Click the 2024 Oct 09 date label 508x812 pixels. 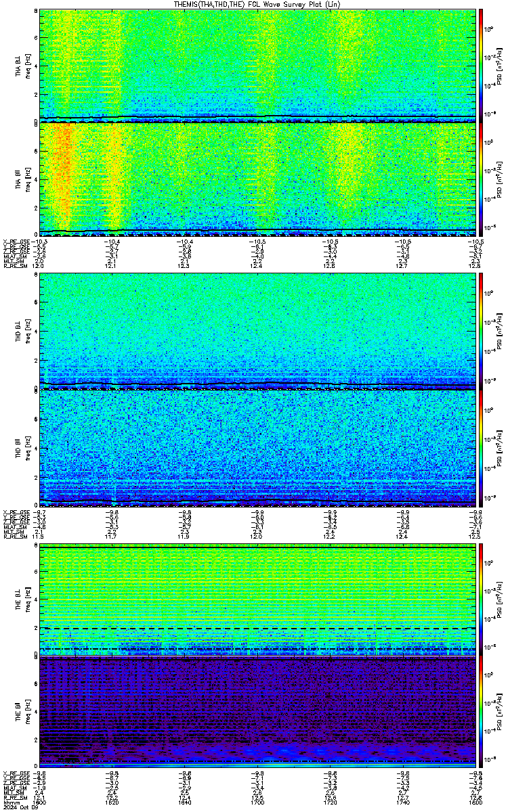tap(20, 807)
